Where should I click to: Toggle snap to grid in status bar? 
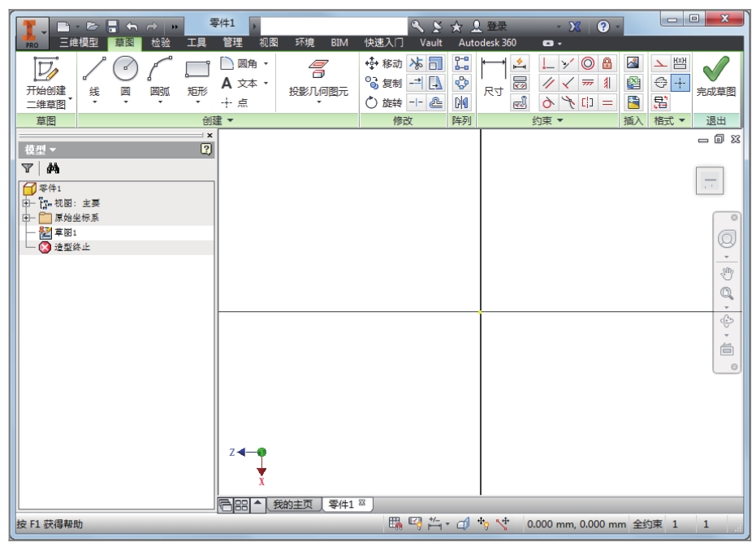point(395,524)
